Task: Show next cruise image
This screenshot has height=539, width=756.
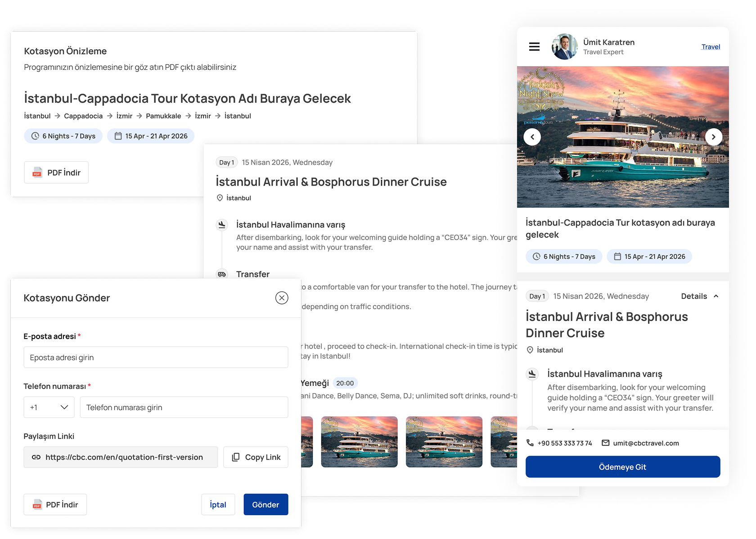Action: pyautogui.click(x=713, y=137)
